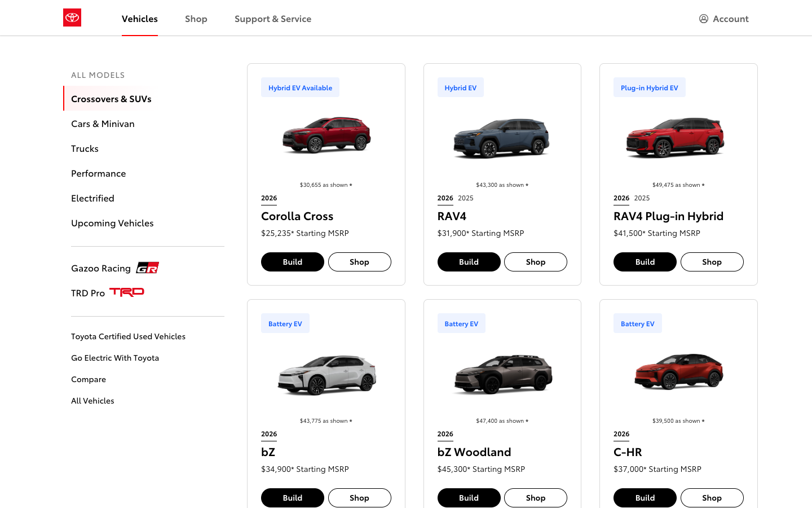812x508 pixels.
Task: Select Crossovers & SUVs category
Action: click(111, 99)
